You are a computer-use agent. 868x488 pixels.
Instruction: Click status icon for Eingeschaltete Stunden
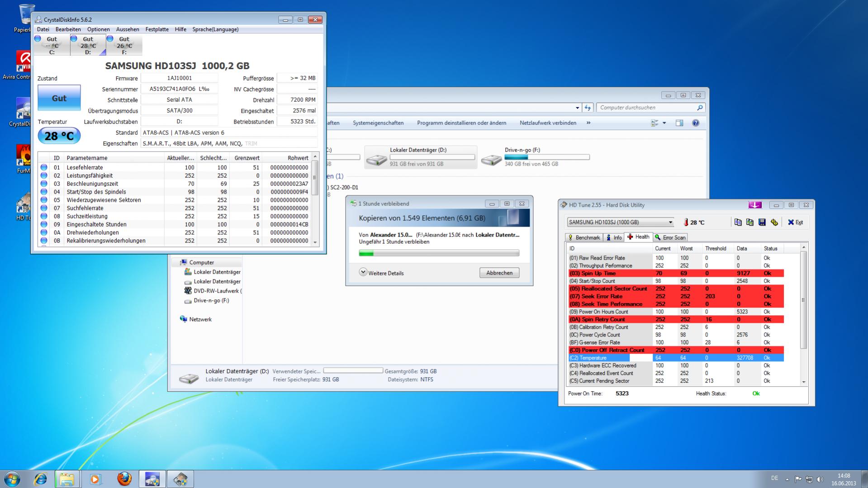pos(44,224)
